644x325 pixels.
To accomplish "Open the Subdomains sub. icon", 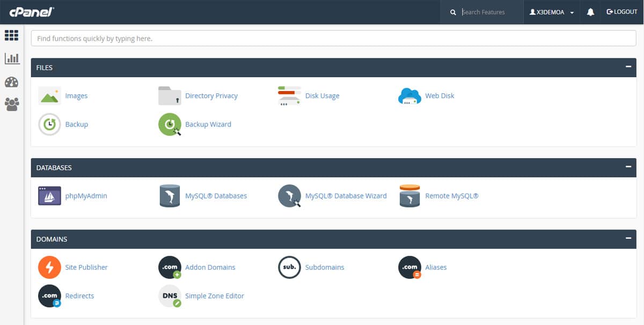I will (x=289, y=267).
